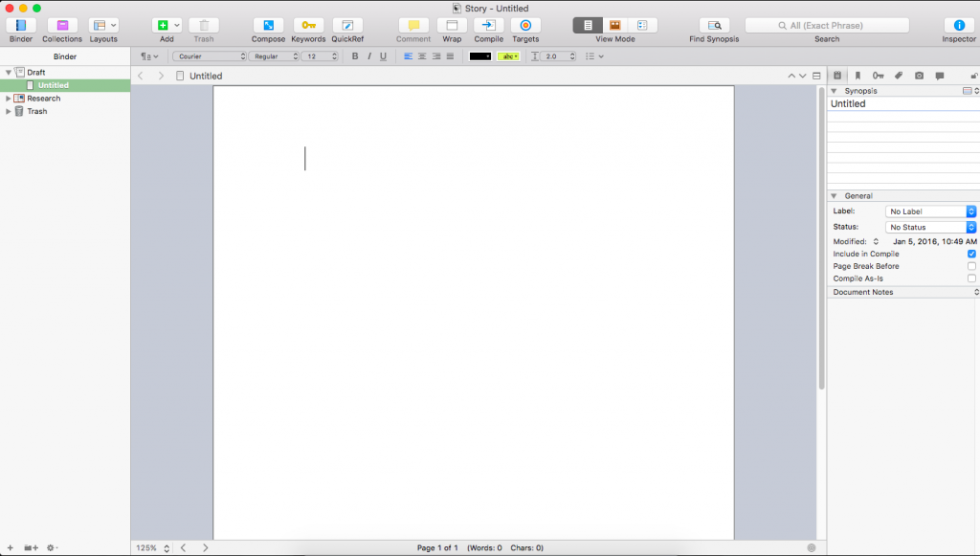
Task: Show Synopsis & Notes inspector tab
Action: (836, 75)
